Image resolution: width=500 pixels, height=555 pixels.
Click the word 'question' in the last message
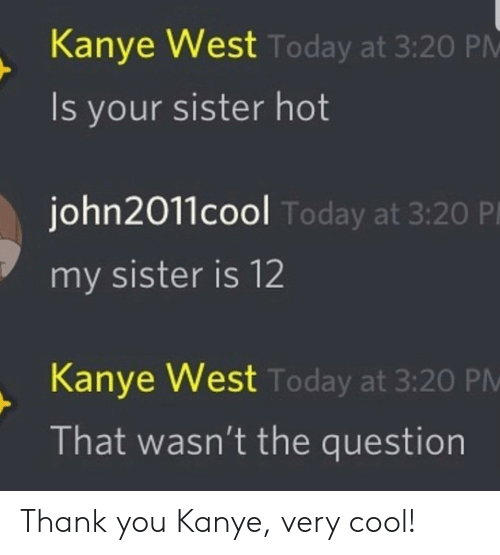coord(393,442)
